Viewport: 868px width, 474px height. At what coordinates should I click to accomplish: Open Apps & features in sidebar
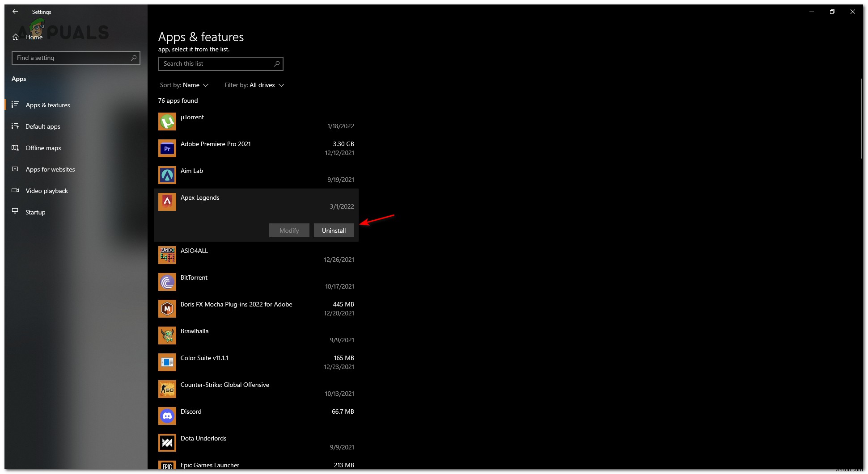(76, 105)
